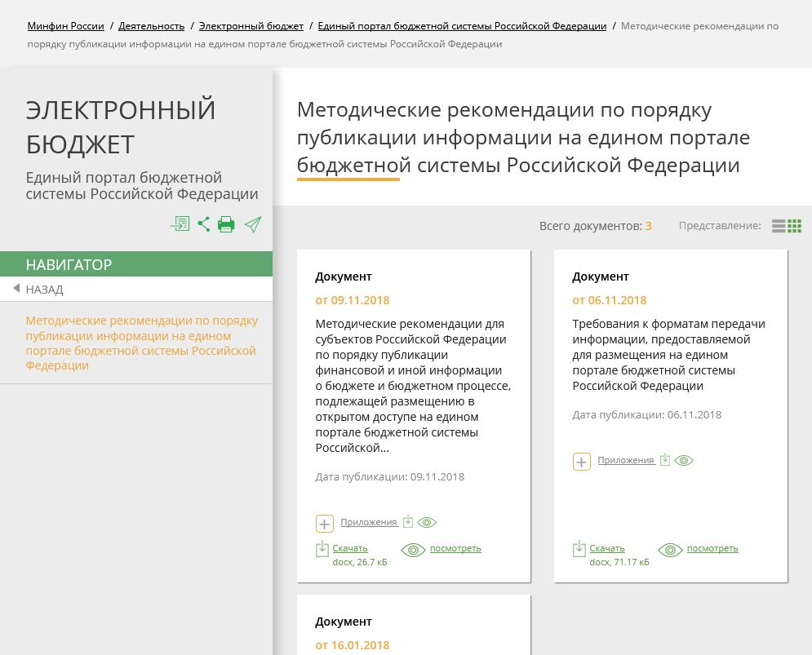Click the share icon in sidebar

click(203, 224)
